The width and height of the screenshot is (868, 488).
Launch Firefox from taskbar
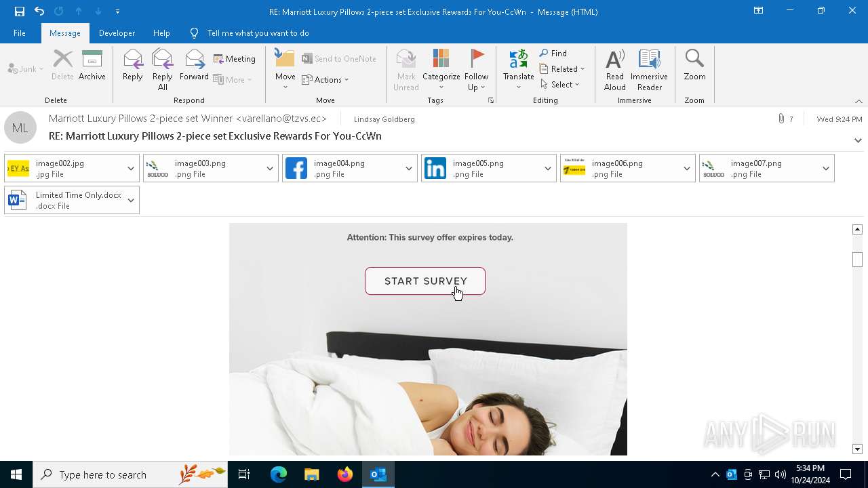[x=344, y=474]
